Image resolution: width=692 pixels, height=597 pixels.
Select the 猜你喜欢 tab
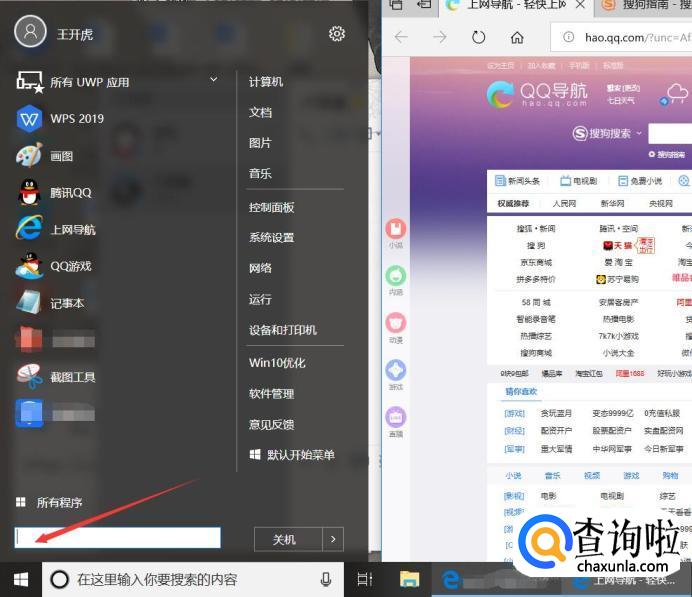(x=521, y=392)
